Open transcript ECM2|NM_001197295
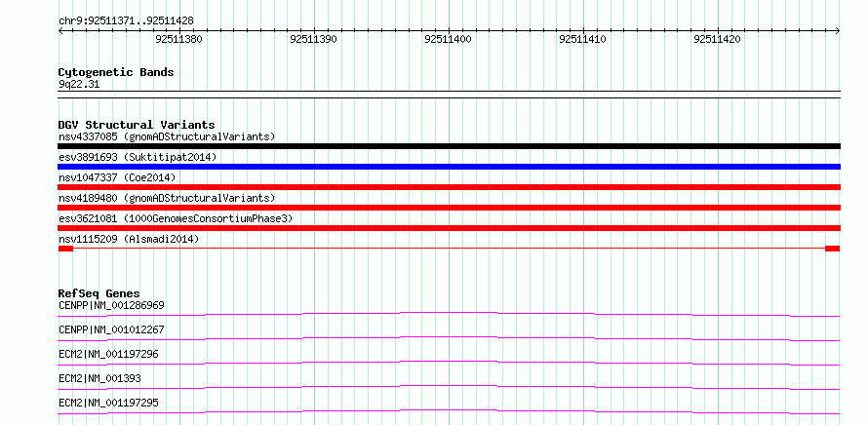868x425 pixels. 108,403
